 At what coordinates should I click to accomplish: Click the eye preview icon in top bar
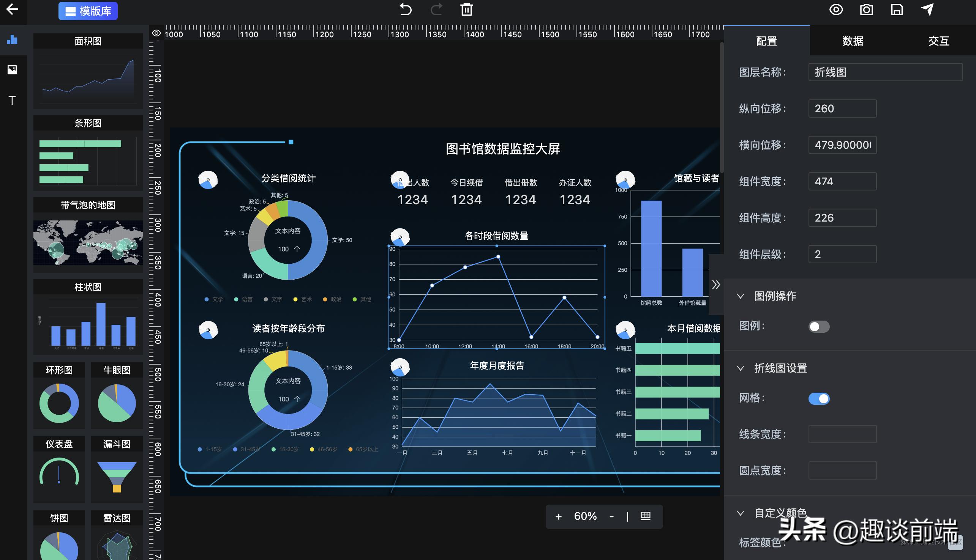pyautogui.click(x=836, y=9)
